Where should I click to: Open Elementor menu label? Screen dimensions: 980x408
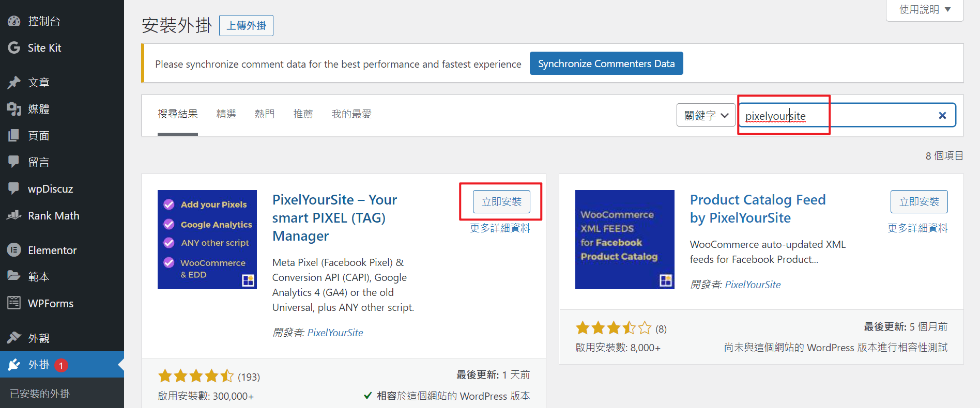[x=52, y=250]
